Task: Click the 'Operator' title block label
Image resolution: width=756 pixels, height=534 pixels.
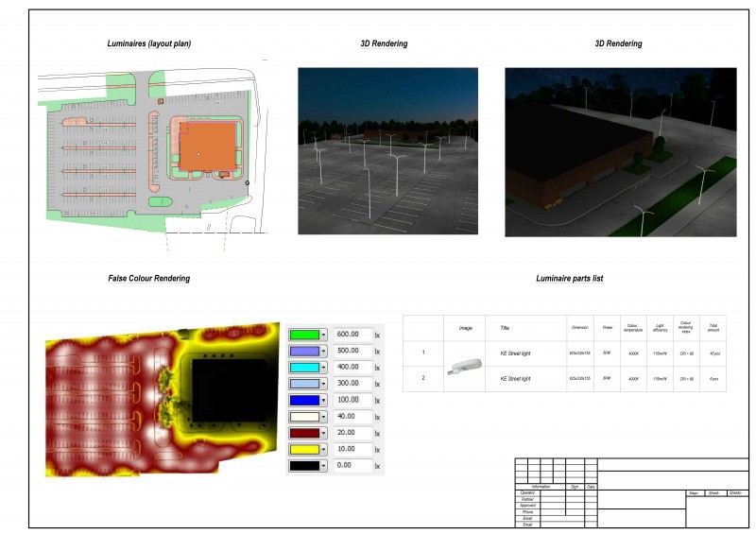Action: pyautogui.click(x=527, y=493)
